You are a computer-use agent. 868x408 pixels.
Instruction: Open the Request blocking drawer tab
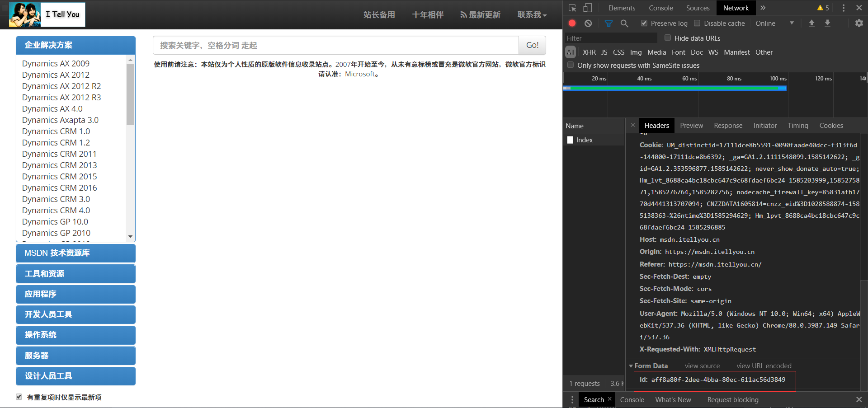pos(732,399)
